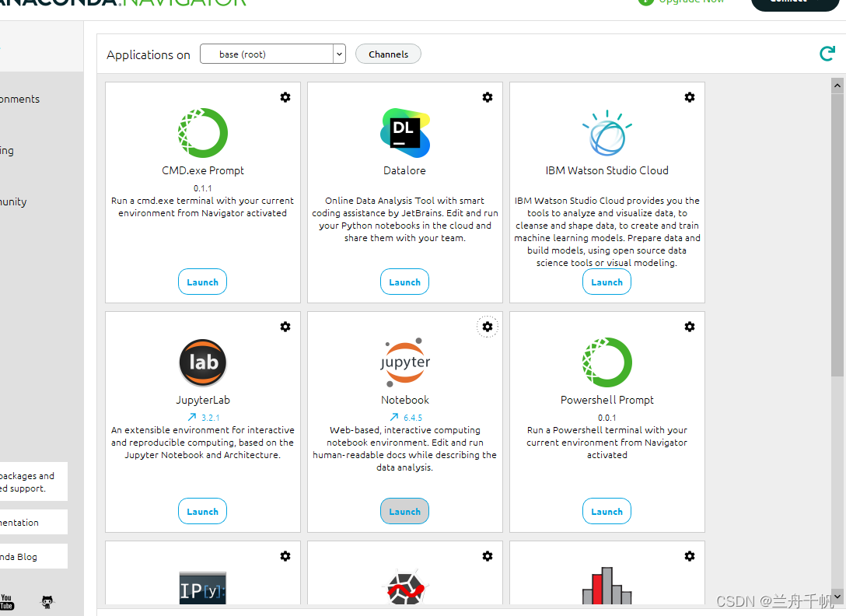Open JupyterLab card settings gear

pyautogui.click(x=285, y=327)
